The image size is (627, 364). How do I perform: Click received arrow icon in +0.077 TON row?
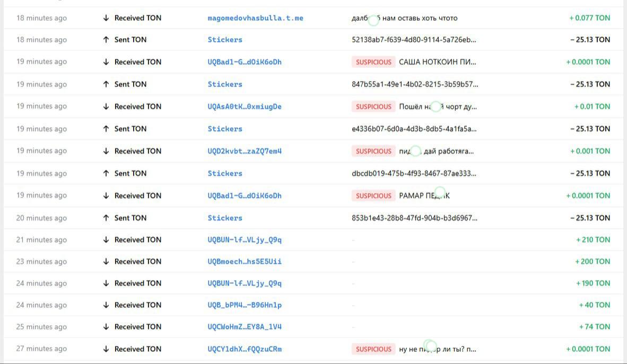[x=106, y=18]
